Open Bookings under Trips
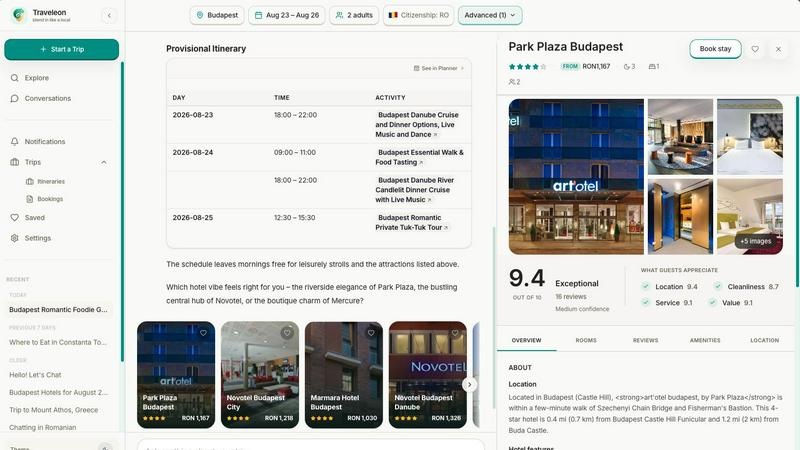Screen dimensions: 800x450 pos(49,199)
